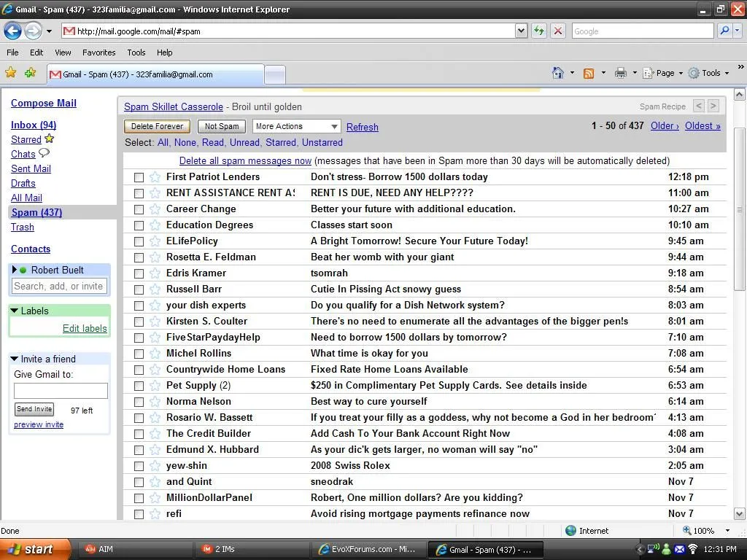Check the box for Career Change email
747x560 pixels.
139,209
